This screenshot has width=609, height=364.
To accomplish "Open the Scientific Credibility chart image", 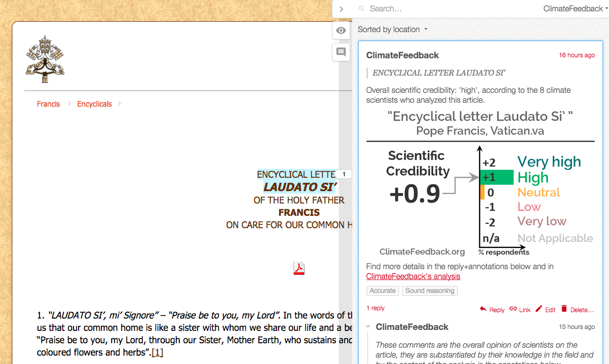I will pyautogui.click(x=481, y=183).
